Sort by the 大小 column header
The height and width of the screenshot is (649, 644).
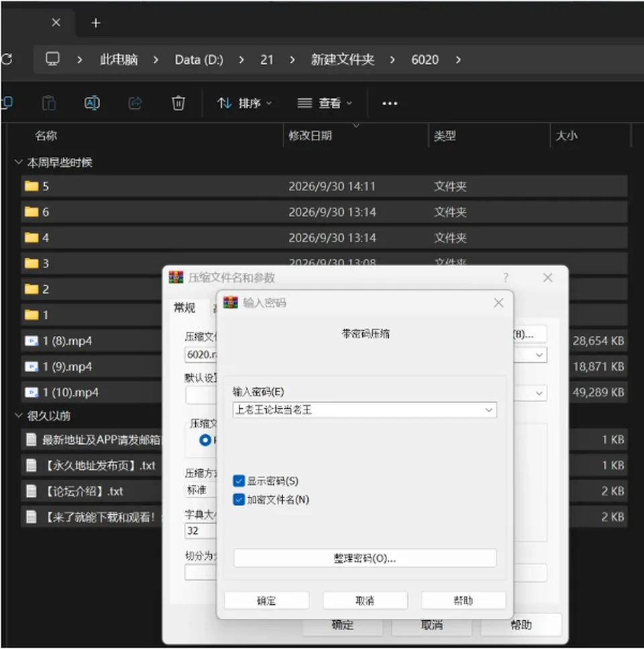point(566,135)
